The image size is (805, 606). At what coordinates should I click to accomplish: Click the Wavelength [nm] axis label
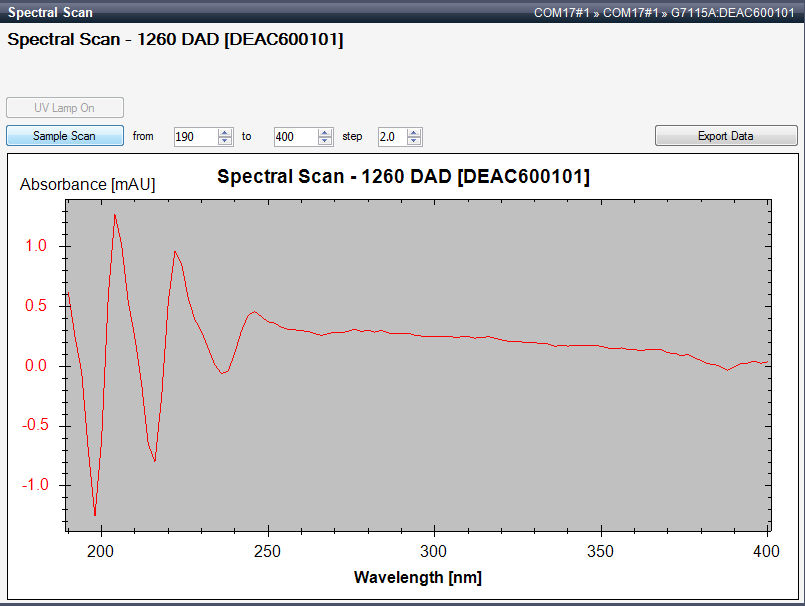[417, 578]
